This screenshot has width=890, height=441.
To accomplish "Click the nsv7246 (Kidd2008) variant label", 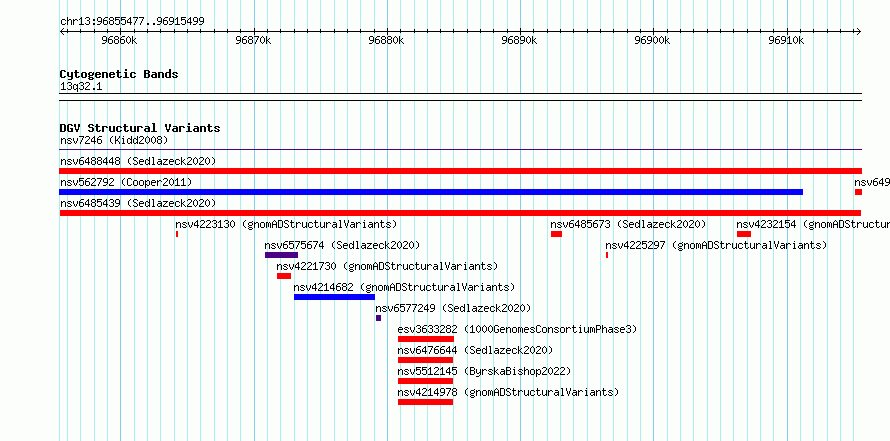I will [114, 140].
